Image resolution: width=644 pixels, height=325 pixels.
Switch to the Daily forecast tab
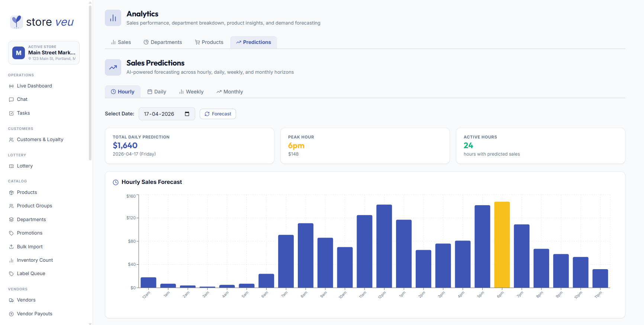[x=157, y=92]
